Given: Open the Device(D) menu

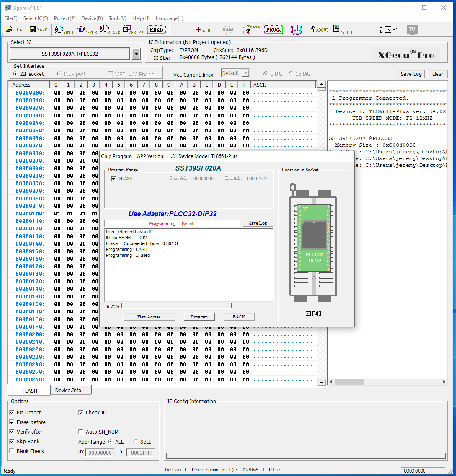Looking at the screenshot, I should coord(92,18).
